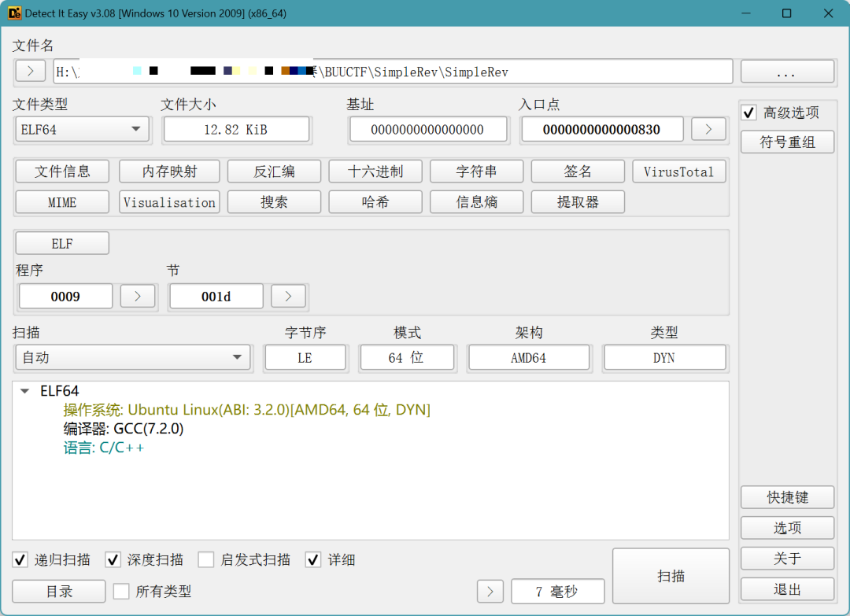The image size is (850, 616).
Task: Open the 扫描 自动 mode dropdown
Action: [x=133, y=358]
